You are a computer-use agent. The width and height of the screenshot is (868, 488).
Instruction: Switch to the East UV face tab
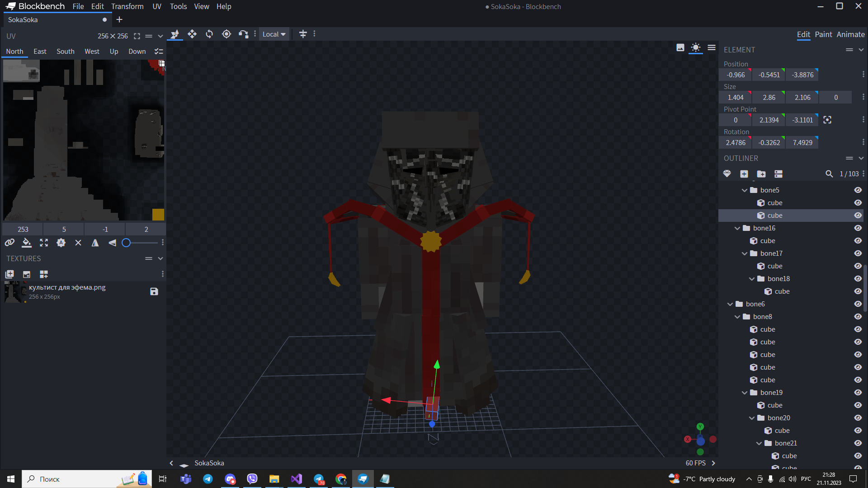[x=40, y=52]
